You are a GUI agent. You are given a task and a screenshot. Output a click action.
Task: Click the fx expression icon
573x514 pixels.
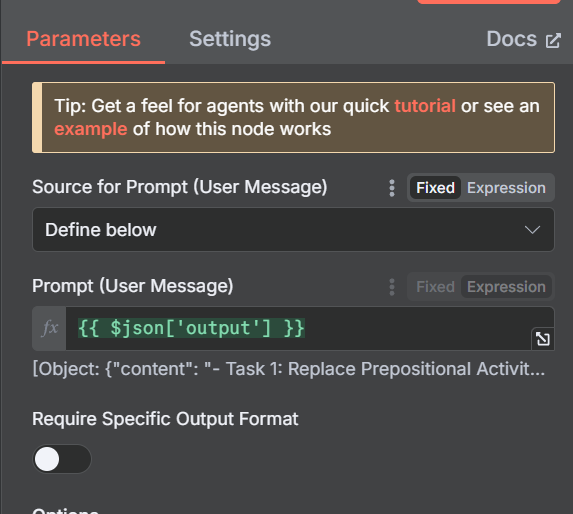click(49, 328)
